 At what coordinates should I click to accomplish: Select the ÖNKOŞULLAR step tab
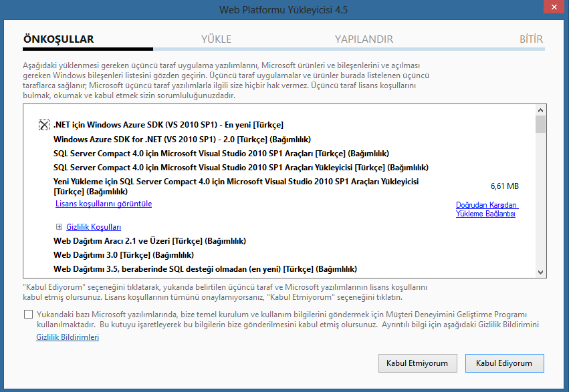[58, 39]
